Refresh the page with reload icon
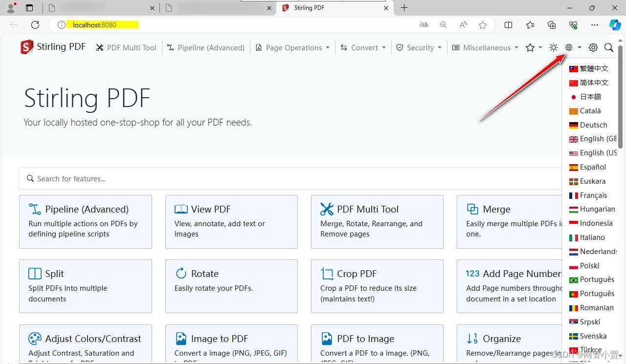 (35, 25)
